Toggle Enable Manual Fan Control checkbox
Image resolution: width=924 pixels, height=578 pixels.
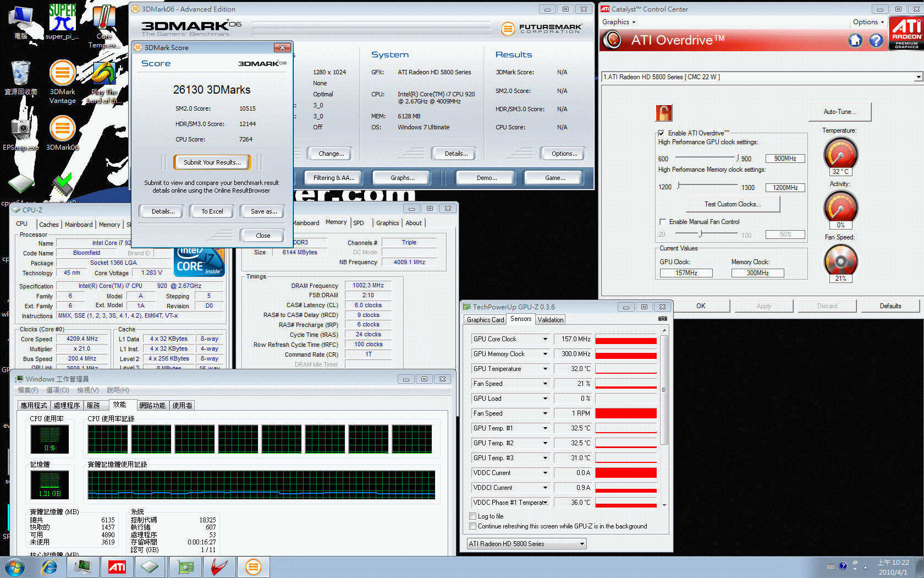662,222
